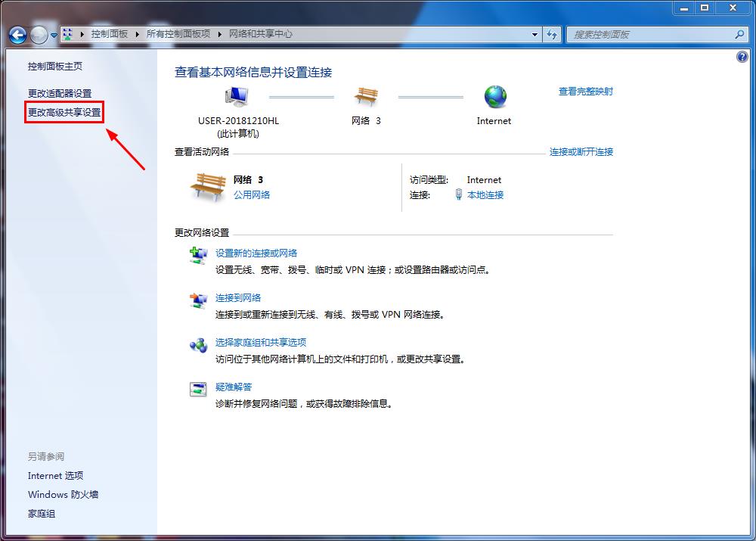Open 更改高级共享设置 in the sidebar
The image size is (756, 541).
[x=64, y=112]
